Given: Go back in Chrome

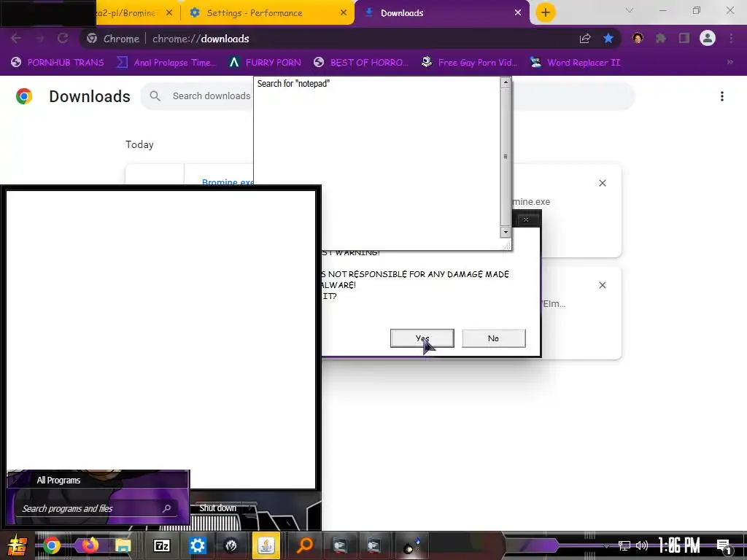Looking at the screenshot, I should tap(16, 39).
